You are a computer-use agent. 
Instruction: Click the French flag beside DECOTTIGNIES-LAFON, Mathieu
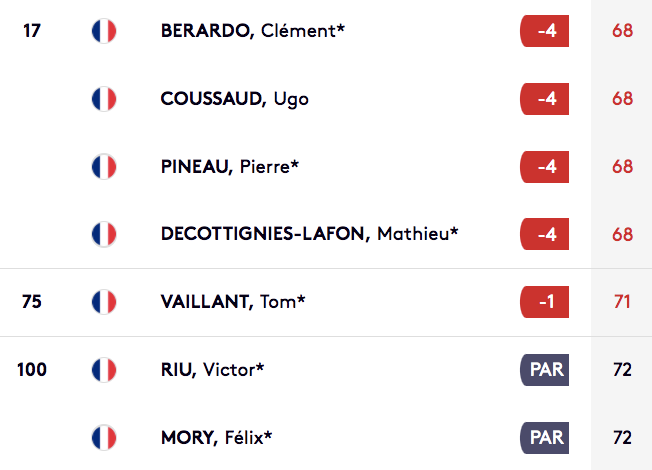[x=104, y=234]
